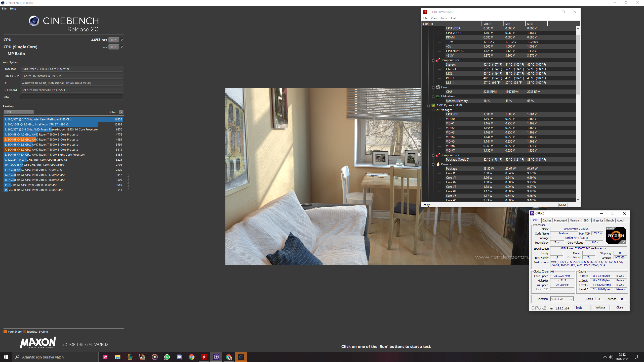The image size is (644, 362).
Task: Click the HWMonitor taskbar icon
Action: pyautogui.click(x=204, y=357)
